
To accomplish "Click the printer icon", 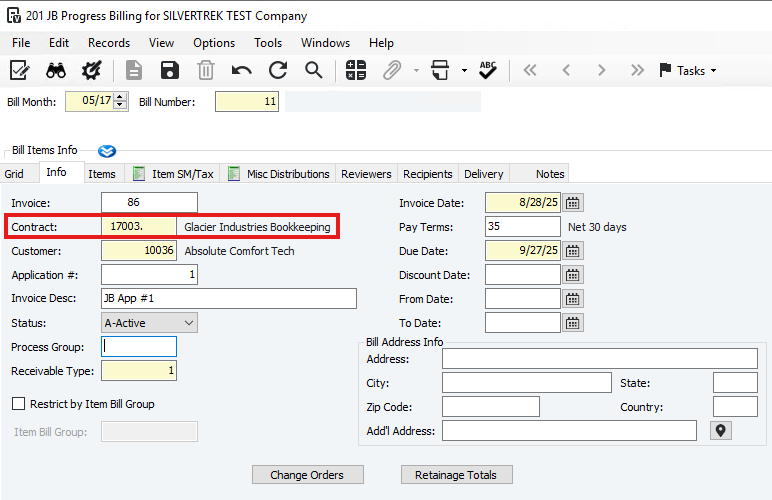I will tap(440, 70).
